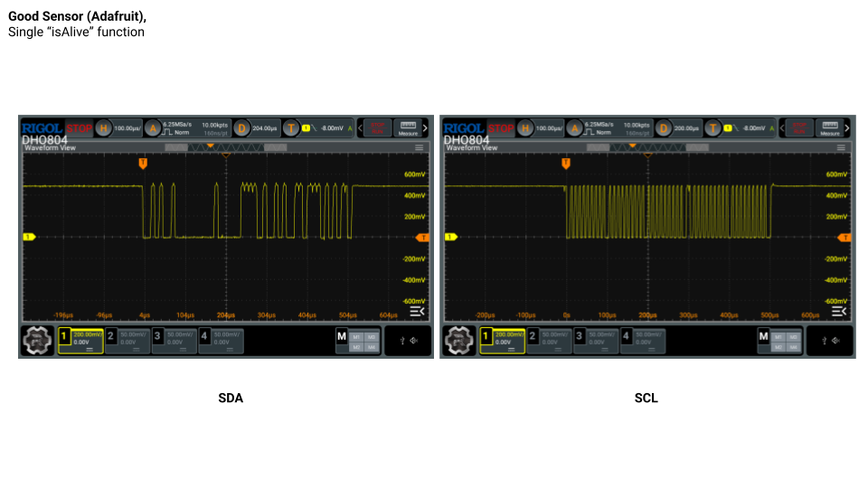Screen dimensions: 868x488
Task: Tap the D delay icon on SCL scope
Action: (663, 128)
